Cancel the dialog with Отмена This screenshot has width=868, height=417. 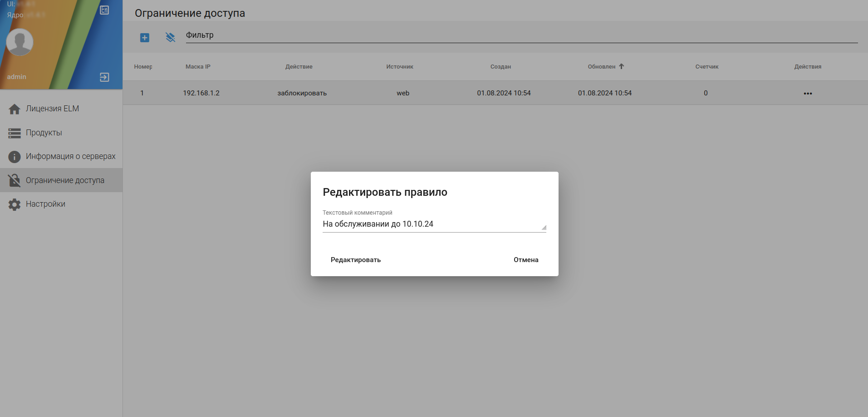pyautogui.click(x=526, y=260)
